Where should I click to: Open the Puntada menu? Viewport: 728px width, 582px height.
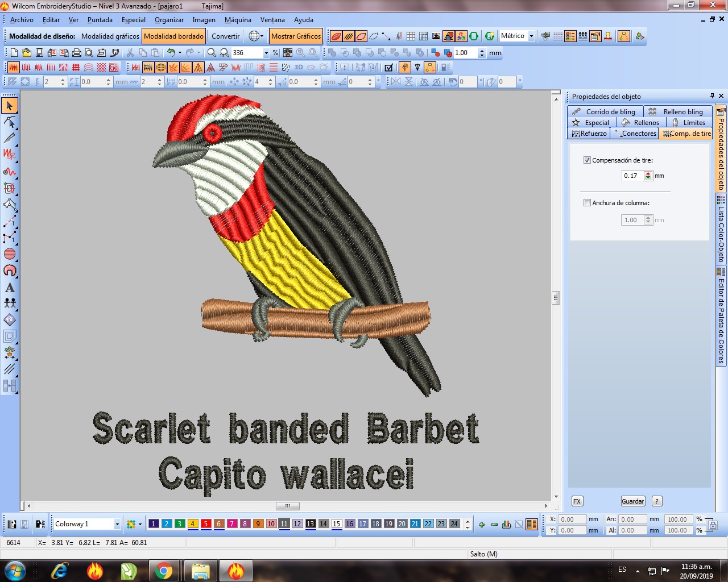point(100,20)
